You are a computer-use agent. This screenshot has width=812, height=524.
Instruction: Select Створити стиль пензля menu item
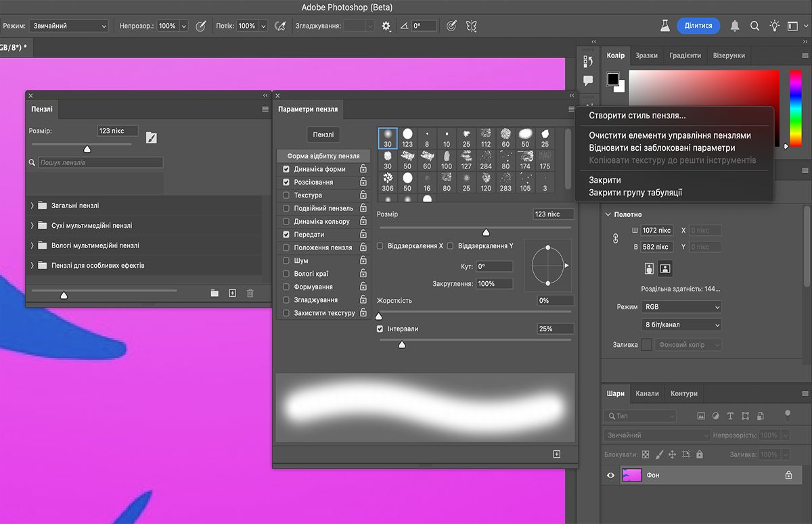(x=637, y=116)
